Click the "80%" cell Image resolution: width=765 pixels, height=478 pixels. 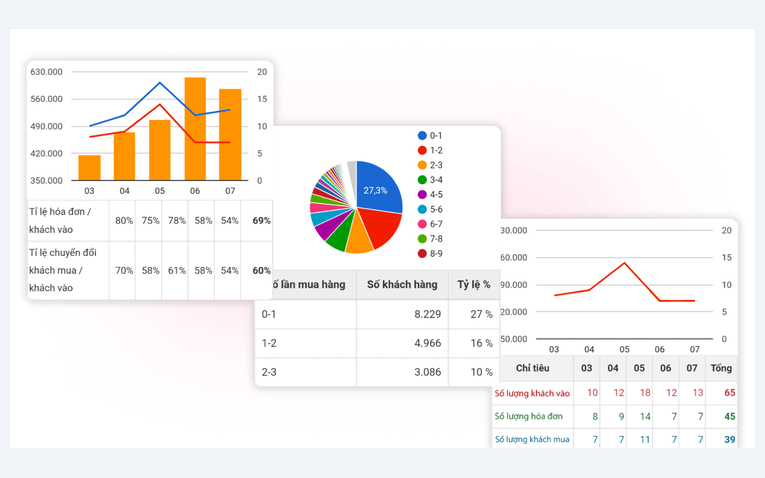(x=124, y=220)
